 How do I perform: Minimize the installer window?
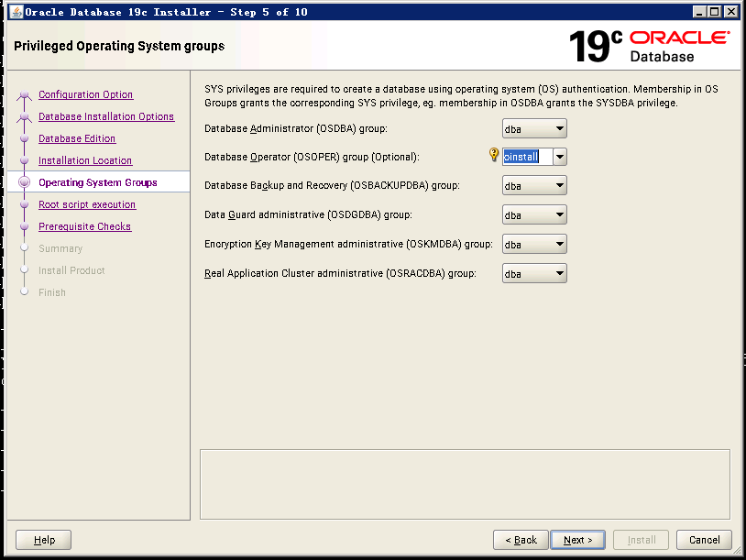tap(699, 12)
